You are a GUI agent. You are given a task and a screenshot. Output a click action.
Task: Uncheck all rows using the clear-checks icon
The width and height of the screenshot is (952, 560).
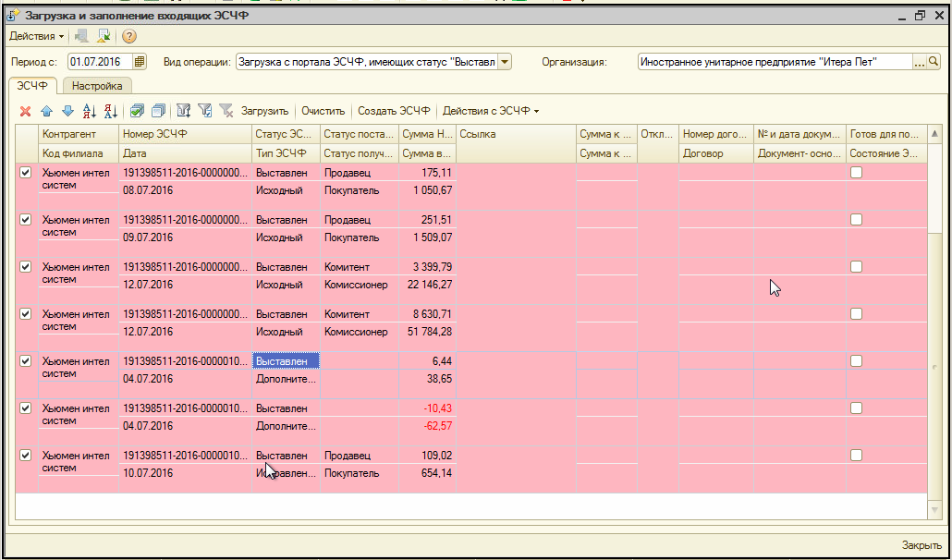pos(158,111)
